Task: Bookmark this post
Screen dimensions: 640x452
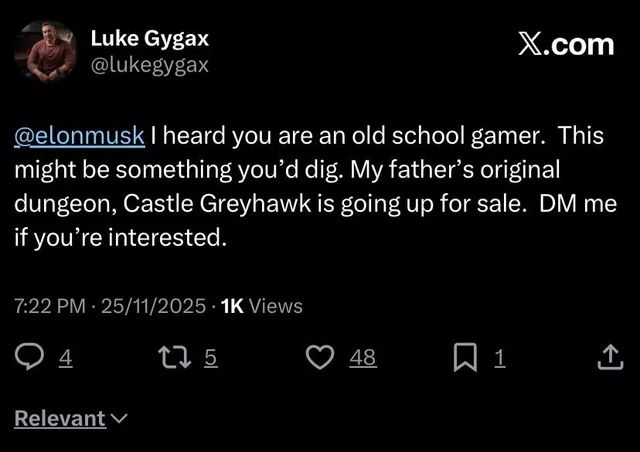Action: click(x=465, y=357)
